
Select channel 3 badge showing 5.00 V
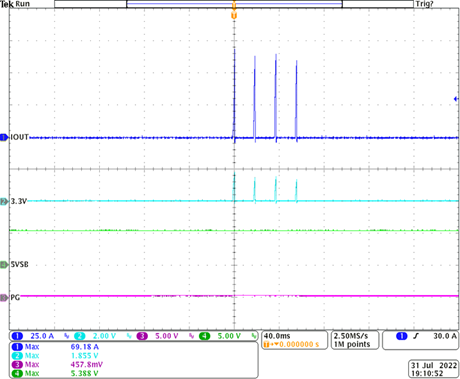[x=158, y=336]
